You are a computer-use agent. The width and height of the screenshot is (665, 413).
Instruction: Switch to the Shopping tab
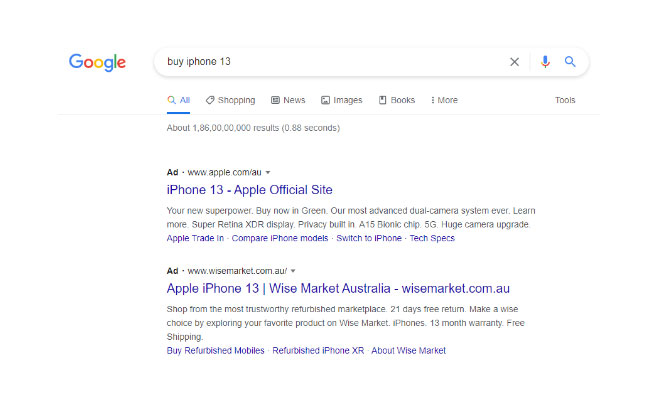pos(230,100)
